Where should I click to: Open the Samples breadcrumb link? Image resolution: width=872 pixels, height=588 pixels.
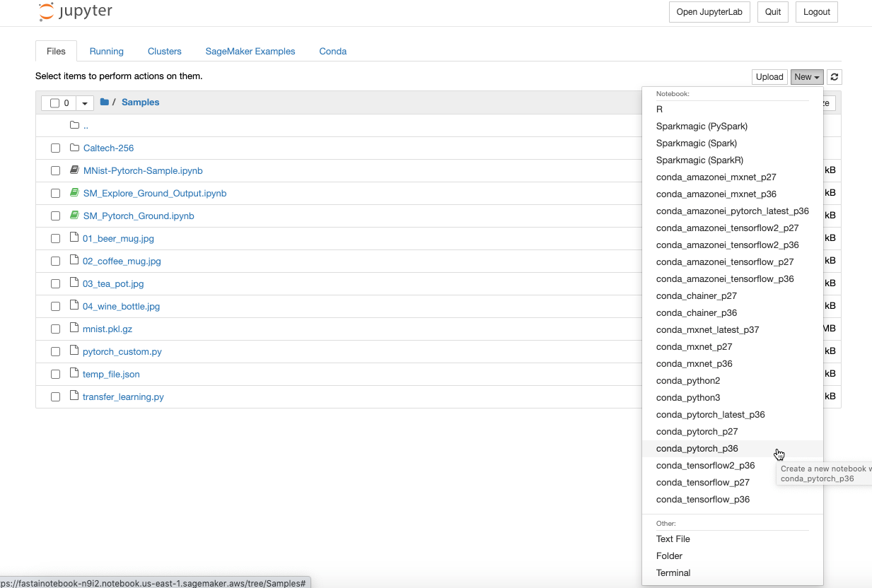pos(140,102)
